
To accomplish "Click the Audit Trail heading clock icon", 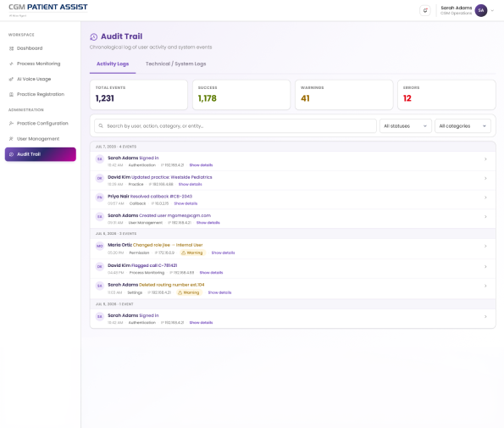I will point(93,37).
